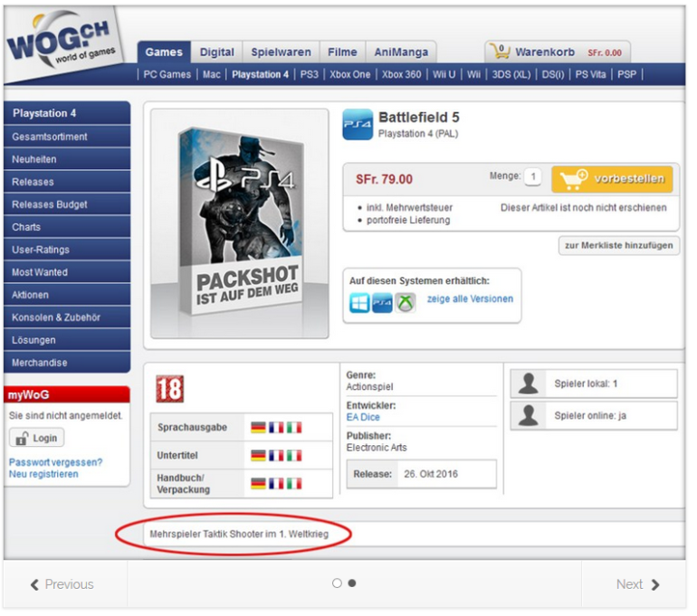Open Most Wanted in the sidebar
The width and height of the screenshot is (697, 616).
pyautogui.click(x=67, y=272)
